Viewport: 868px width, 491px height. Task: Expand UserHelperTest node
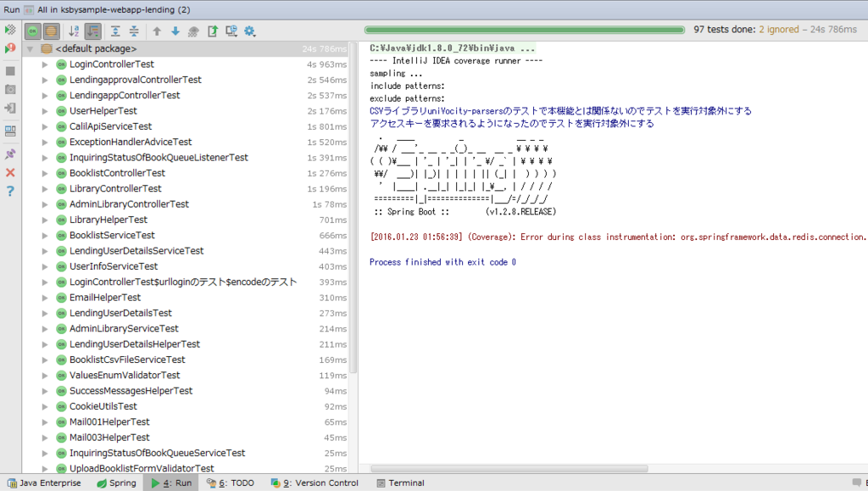click(45, 111)
